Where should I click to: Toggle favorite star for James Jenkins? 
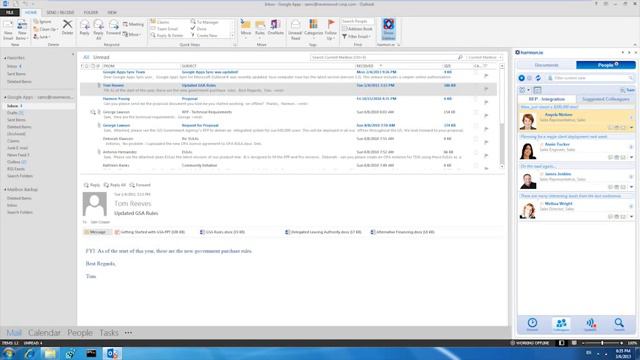tap(542, 174)
